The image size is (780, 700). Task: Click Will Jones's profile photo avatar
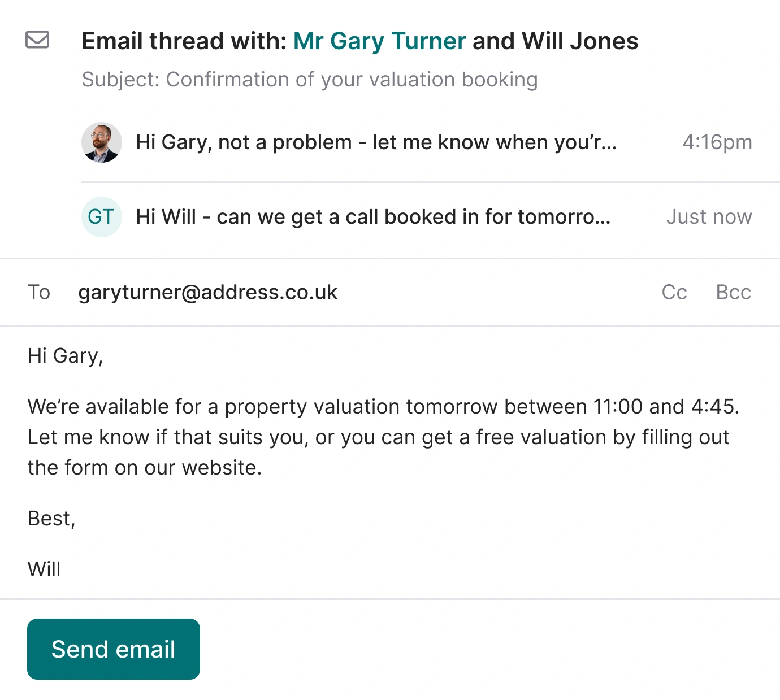tap(102, 142)
